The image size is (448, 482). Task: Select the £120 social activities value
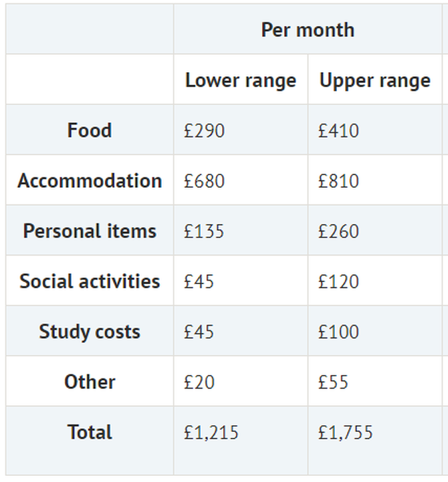tap(338, 281)
